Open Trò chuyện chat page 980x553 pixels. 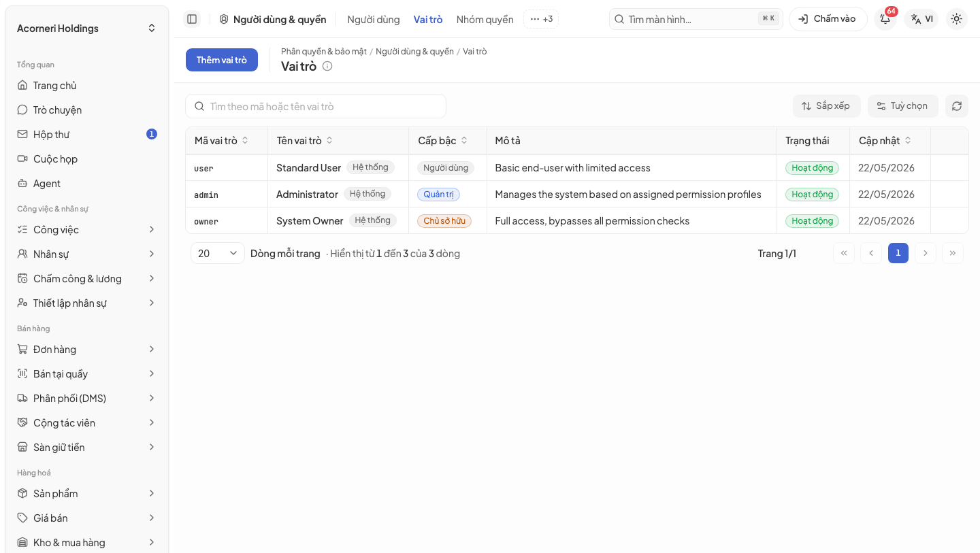(87, 110)
